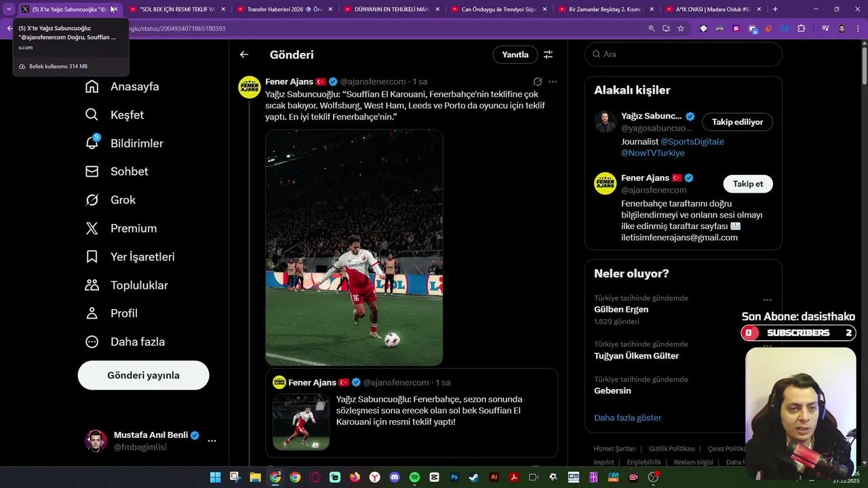Switch to Transfer Haberleri 2026 tab
This screenshot has width=868, height=488.
[x=285, y=9]
